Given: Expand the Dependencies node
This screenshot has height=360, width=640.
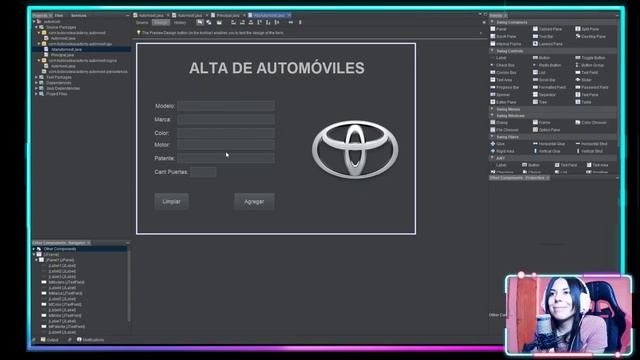Looking at the screenshot, I should pos(36,83).
